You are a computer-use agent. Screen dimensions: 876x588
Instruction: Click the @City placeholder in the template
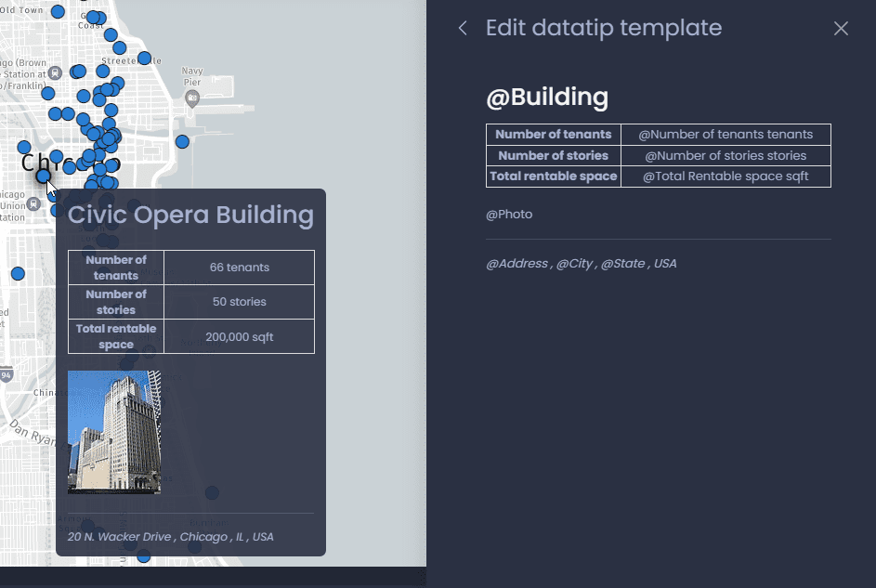tap(574, 264)
